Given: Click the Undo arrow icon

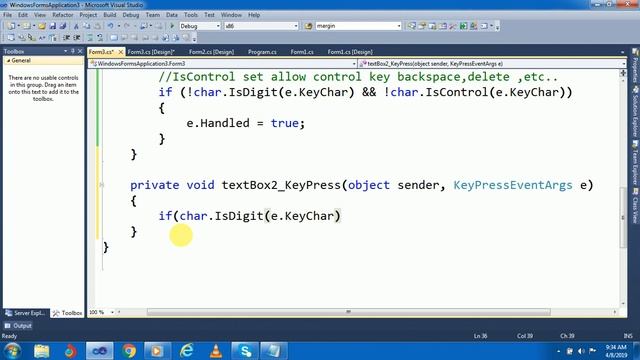Looking at the screenshot, I should pos(110,26).
